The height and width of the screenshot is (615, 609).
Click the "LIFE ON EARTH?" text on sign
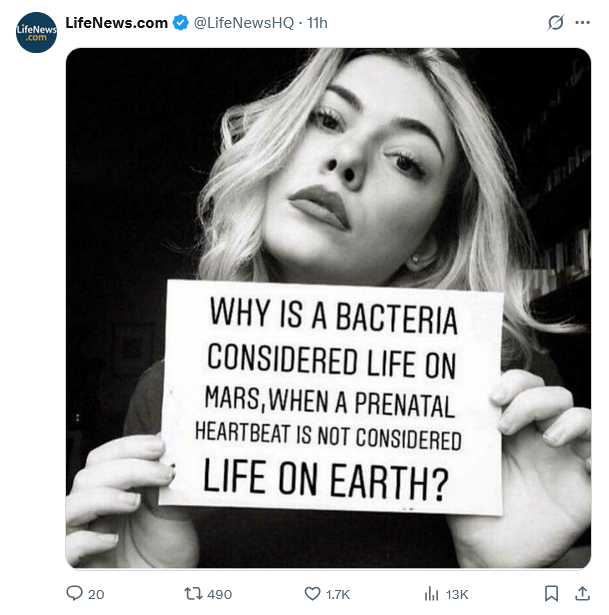(326, 478)
